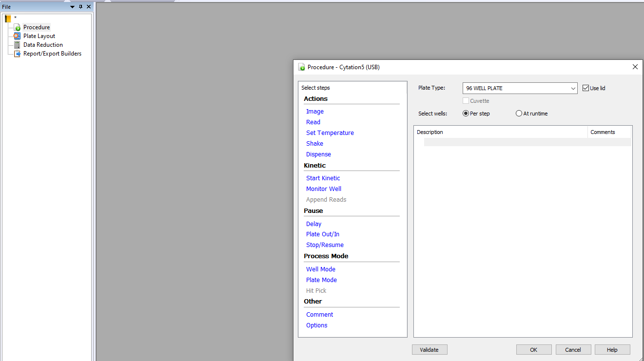Add a Read step
The image size is (644, 361).
pos(313,122)
